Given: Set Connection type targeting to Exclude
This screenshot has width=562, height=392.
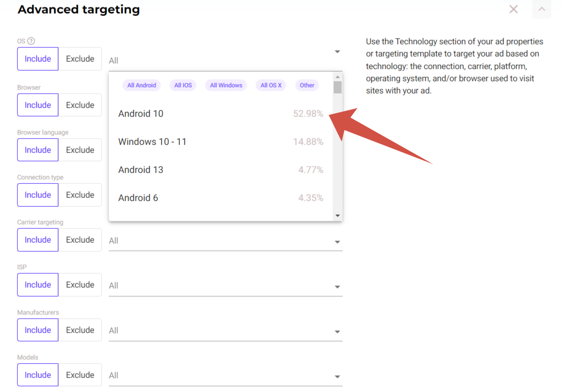Looking at the screenshot, I should (80, 195).
